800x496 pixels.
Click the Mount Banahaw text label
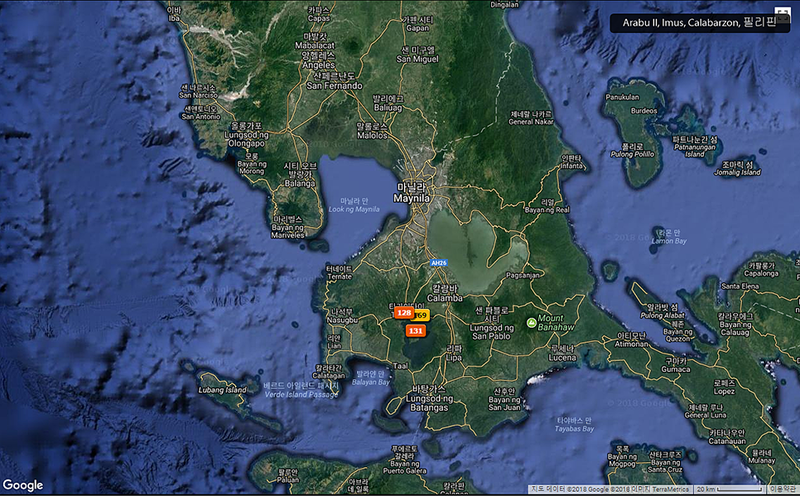point(555,323)
